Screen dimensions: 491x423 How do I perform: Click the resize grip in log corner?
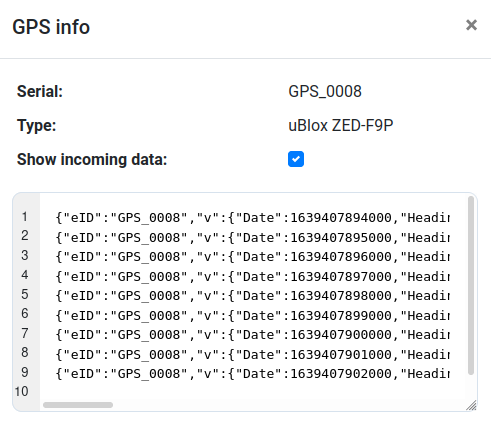pos(471,405)
